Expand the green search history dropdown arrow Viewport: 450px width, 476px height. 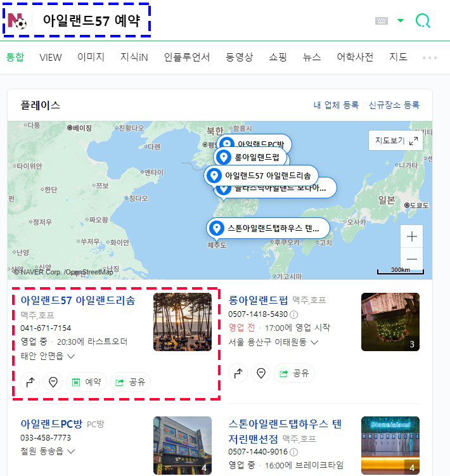click(401, 21)
